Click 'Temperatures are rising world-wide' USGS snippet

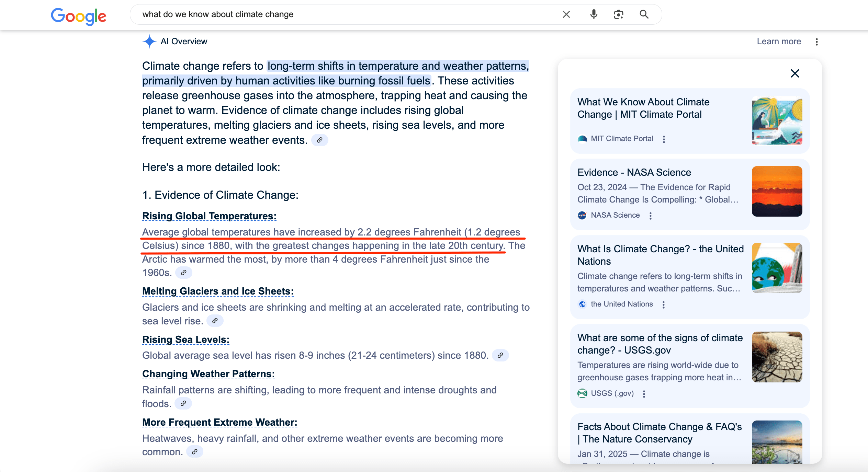[x=659, y=371]
